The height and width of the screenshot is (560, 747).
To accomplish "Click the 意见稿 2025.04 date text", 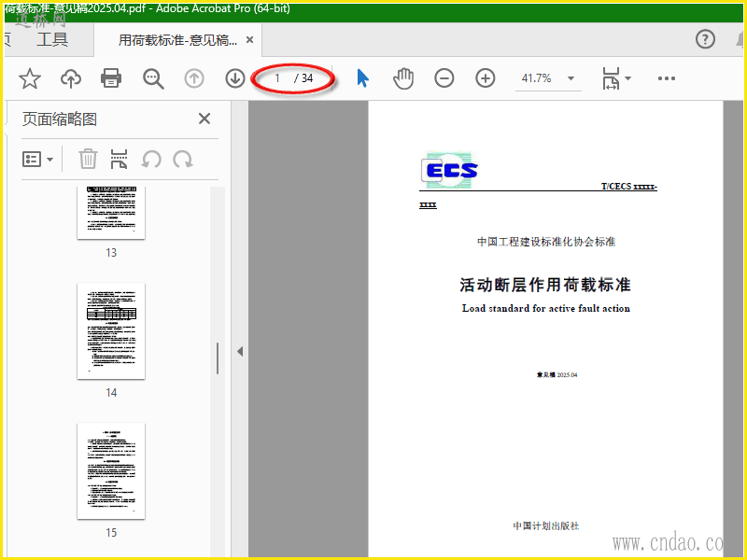I will [x=557, y=375].
